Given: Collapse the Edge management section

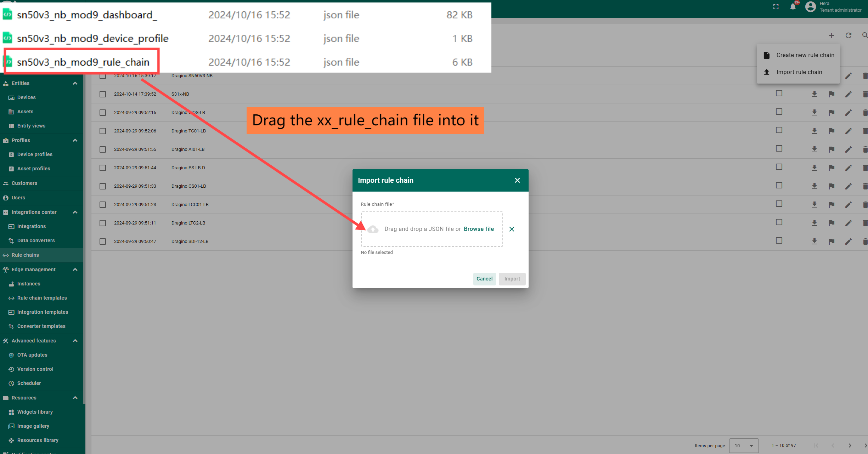Looking at the screenshot, I should click(75, 269).
